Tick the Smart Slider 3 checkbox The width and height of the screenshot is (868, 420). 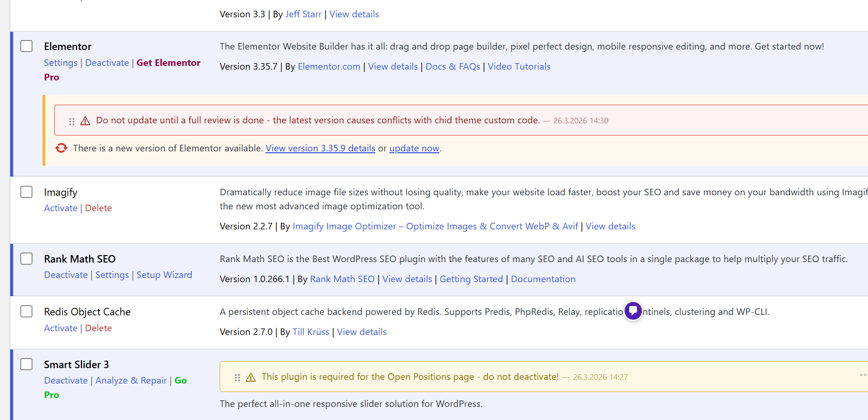27,364
